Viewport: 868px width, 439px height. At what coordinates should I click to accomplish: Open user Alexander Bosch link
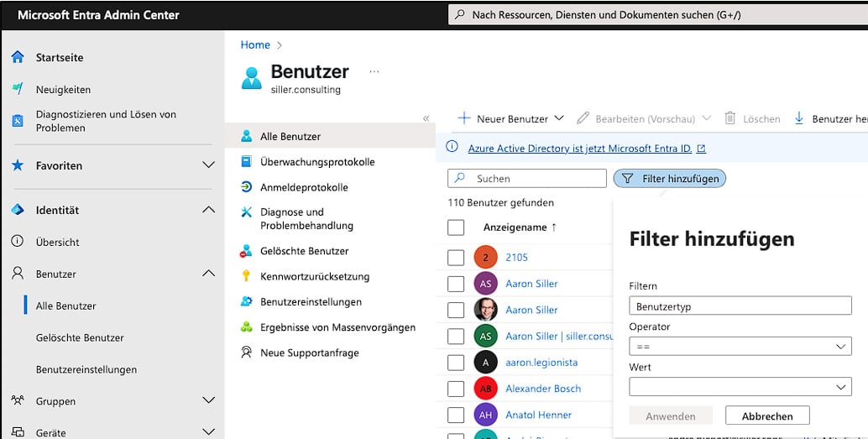tap(543, 389)
